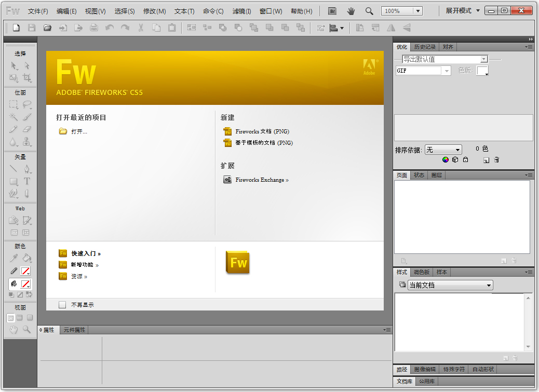Pick the Pen tool in 矢量 section

pos(26,169)
